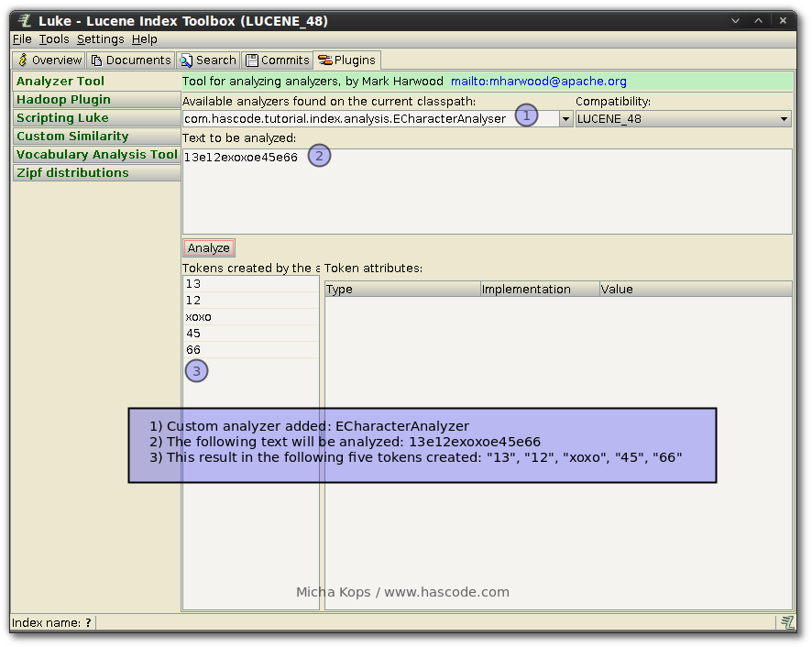Image resolution: width=812 pixels, height=647 pixels.
Task: Click the Lucene icon in status bar corner
Action: click(x=787, y=622)
